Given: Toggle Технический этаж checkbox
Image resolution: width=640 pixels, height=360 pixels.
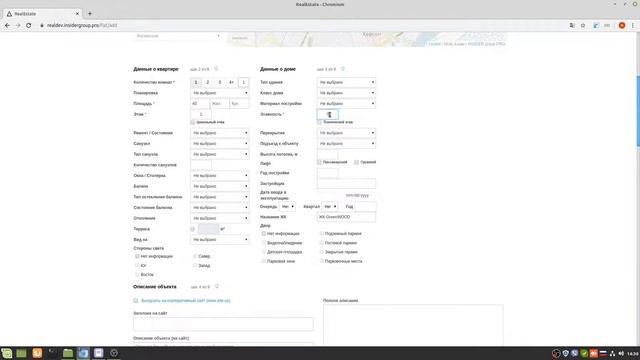Looking at the screenshot, I should [x=319, y=122].
